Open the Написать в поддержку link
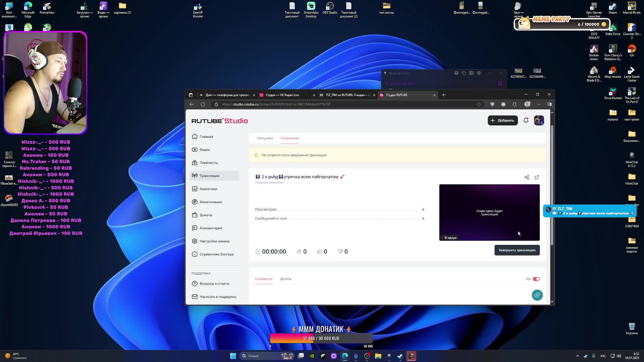 [x=218, y=297]
